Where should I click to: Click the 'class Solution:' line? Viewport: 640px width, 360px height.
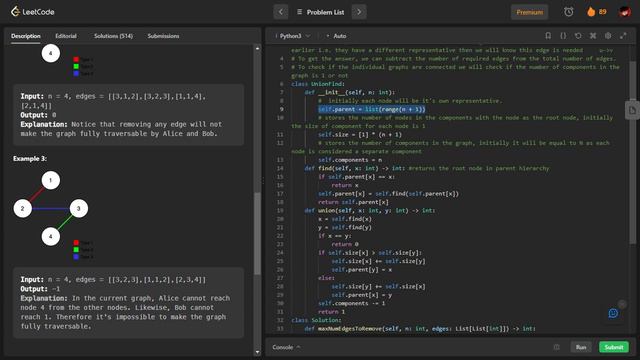click(x=316, y=320)
